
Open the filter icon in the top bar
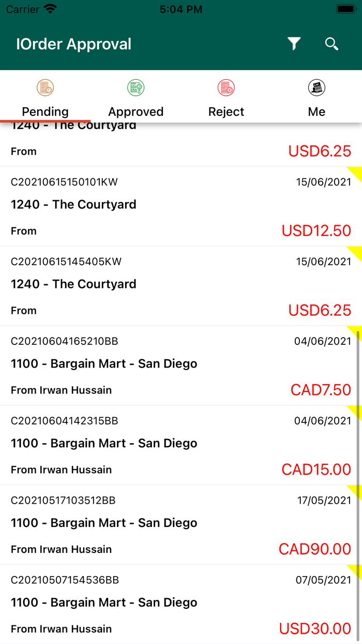[x=293, y=44]
